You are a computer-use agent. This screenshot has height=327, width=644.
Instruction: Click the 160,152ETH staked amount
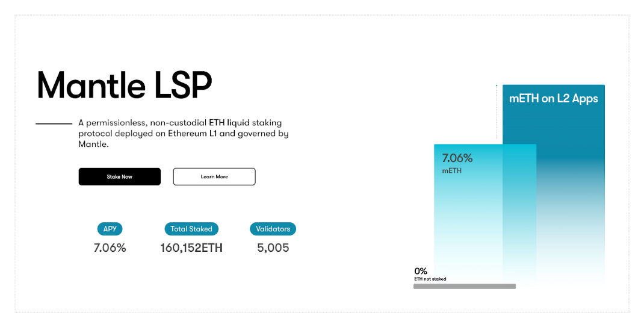[191, 248]
